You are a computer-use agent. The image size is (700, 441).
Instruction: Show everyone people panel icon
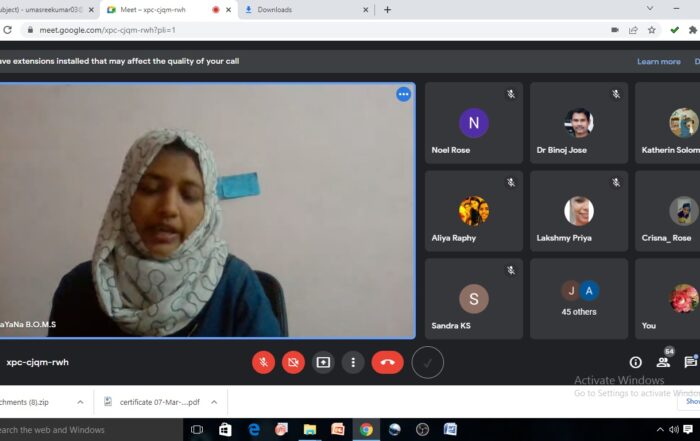(663, 362)
